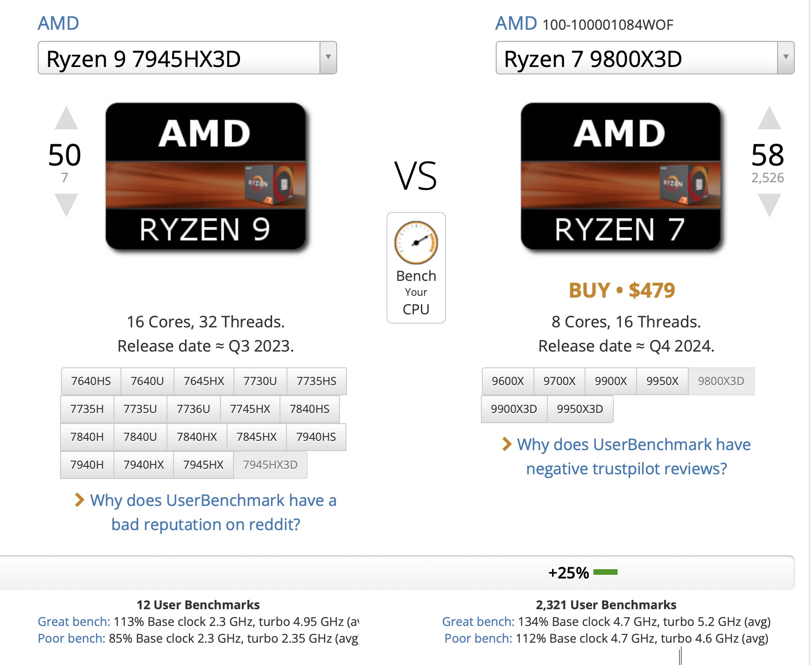Image resolution: width=812 pixels, height=665 pixels.
Task: Open the Ryzen 9 7945HX3D model dropdown
Action: (x=328, y=58)
